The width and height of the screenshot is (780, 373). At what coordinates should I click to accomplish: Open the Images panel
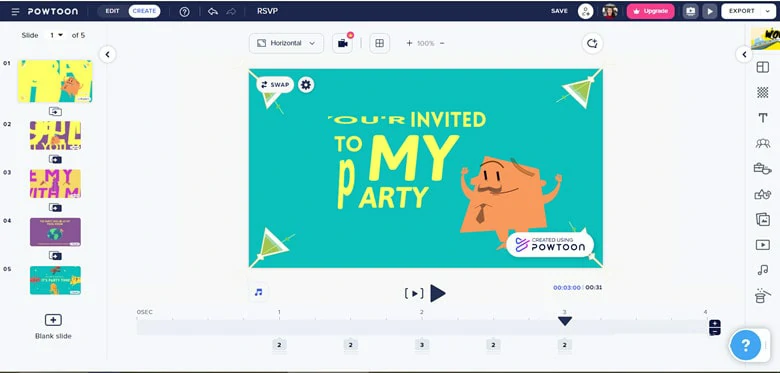[x=763, y=219]
